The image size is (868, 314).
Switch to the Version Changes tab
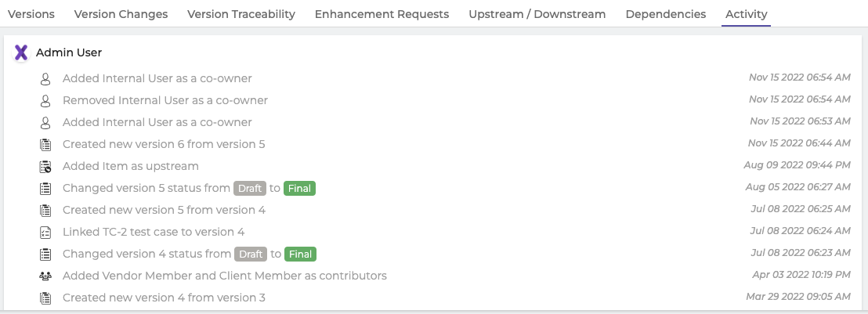[x=121, y=14]
